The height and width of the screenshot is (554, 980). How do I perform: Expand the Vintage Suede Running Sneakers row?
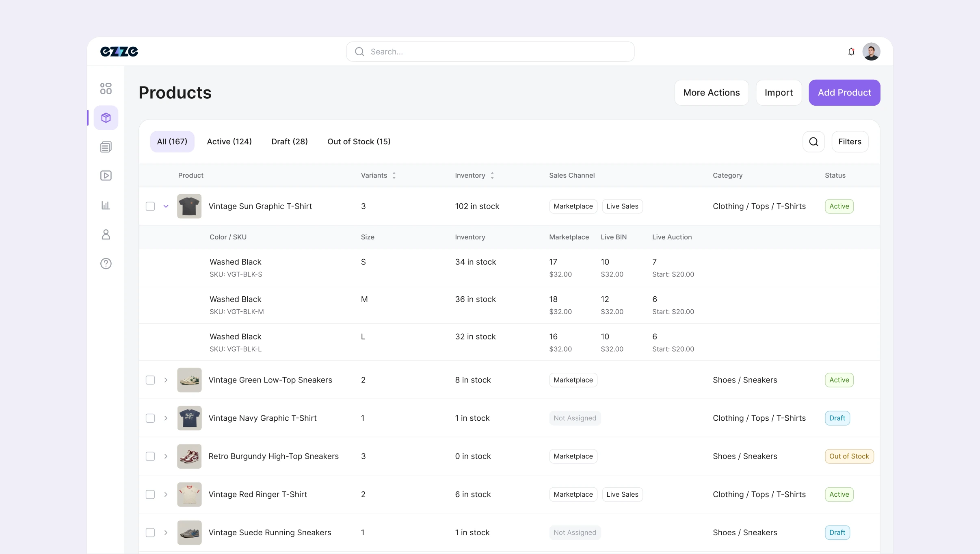(166, 533)
